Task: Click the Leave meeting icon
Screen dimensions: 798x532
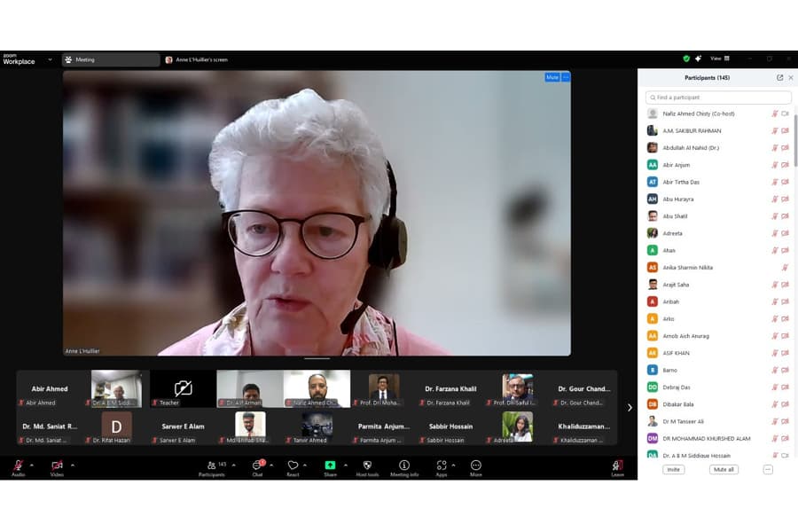Action: pos(617,465)
